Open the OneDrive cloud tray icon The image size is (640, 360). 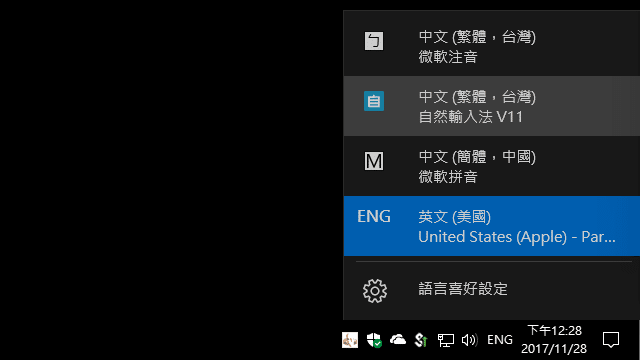point(398,340)
